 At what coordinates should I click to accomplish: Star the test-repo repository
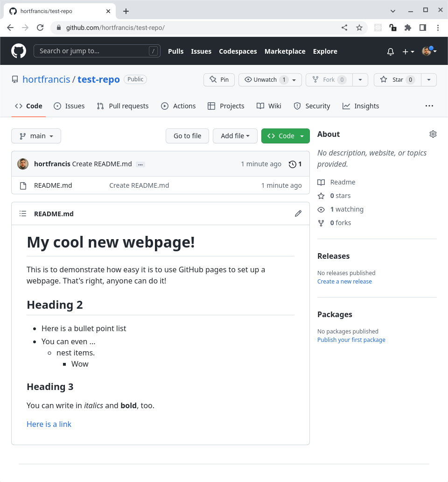coord(397,79)
